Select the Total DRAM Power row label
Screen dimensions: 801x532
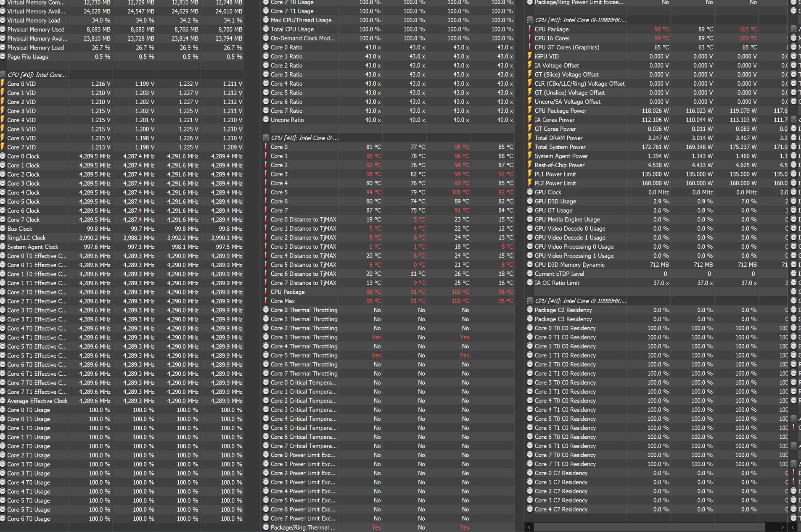pos(559,138)
